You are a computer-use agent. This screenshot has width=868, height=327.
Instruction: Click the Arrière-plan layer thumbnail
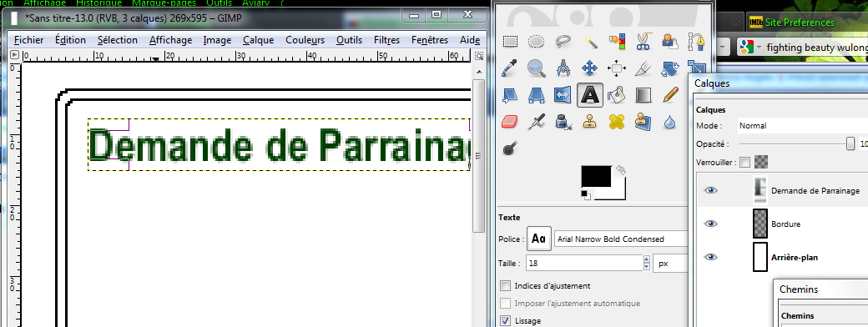coord(760,257)
